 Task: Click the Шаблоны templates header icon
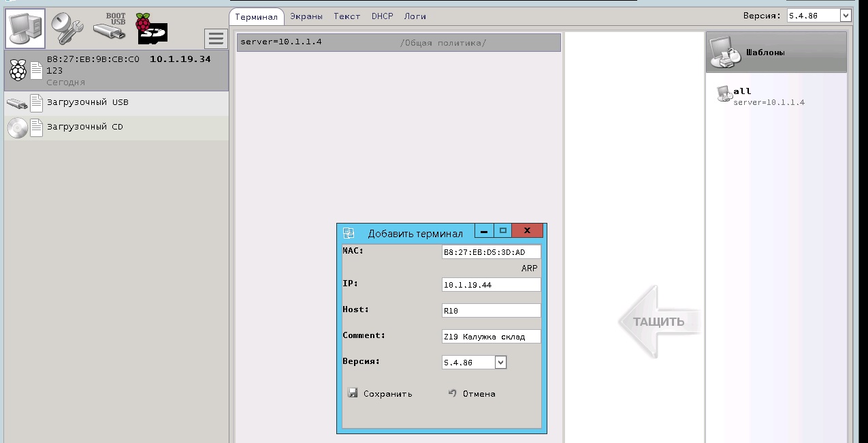725,52
